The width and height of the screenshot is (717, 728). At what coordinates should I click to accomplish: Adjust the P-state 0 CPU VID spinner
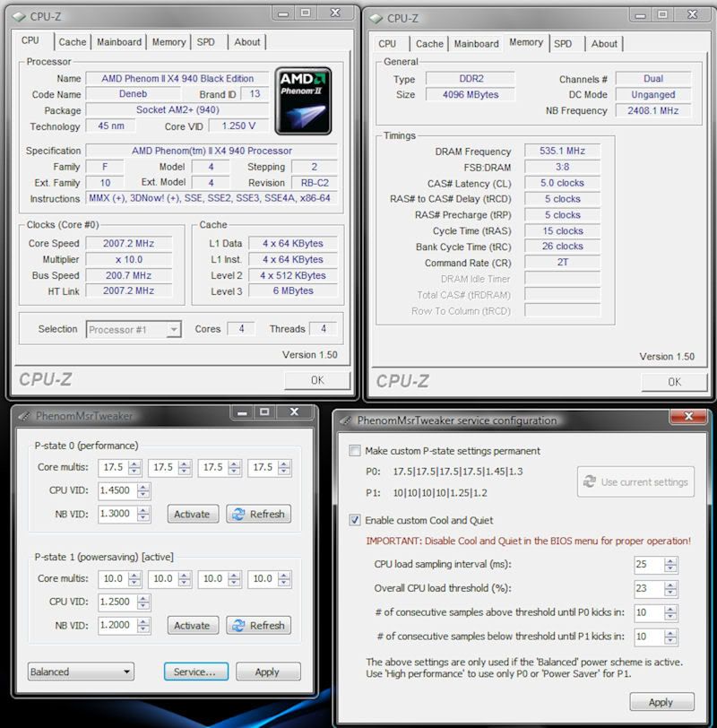[x=143, y=490]
